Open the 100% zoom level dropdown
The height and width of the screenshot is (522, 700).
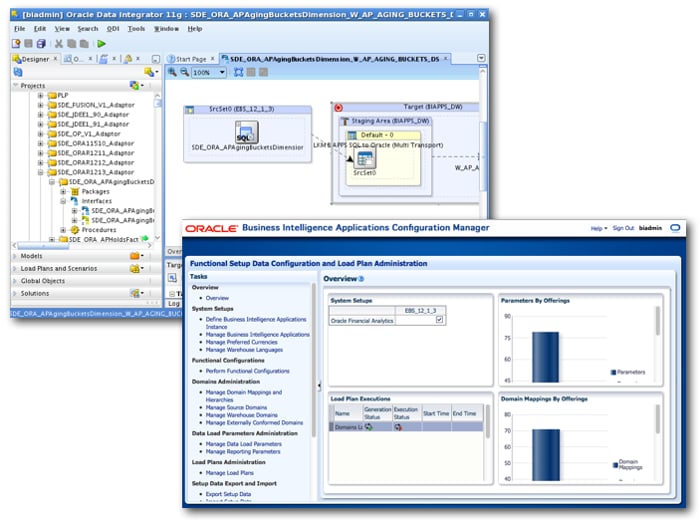pyautogui.click(x=221, y=72)
